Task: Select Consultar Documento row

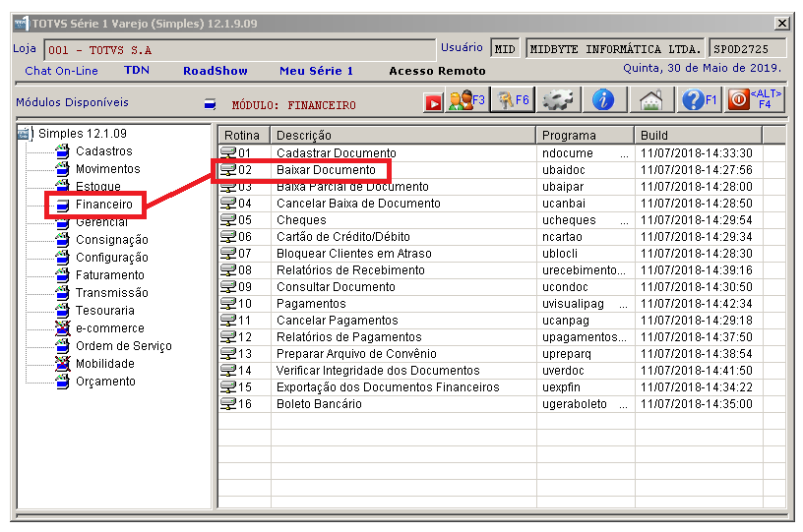Action: pyautogui.click(x=502, y=286)
